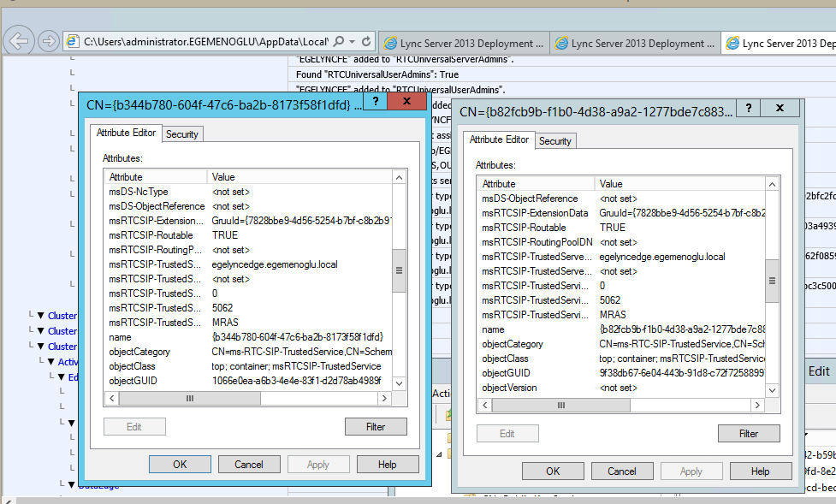Click the '?' help icon on the b82fcb9b dialog

[748, 109]
